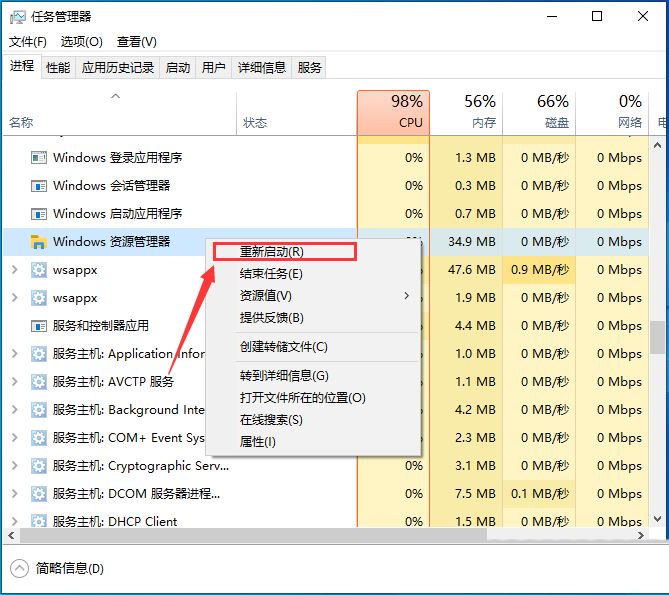Viewport: 669px width, 595px height.
Task: Click the 服务和控制器应用 process icon
Action: 39,326
